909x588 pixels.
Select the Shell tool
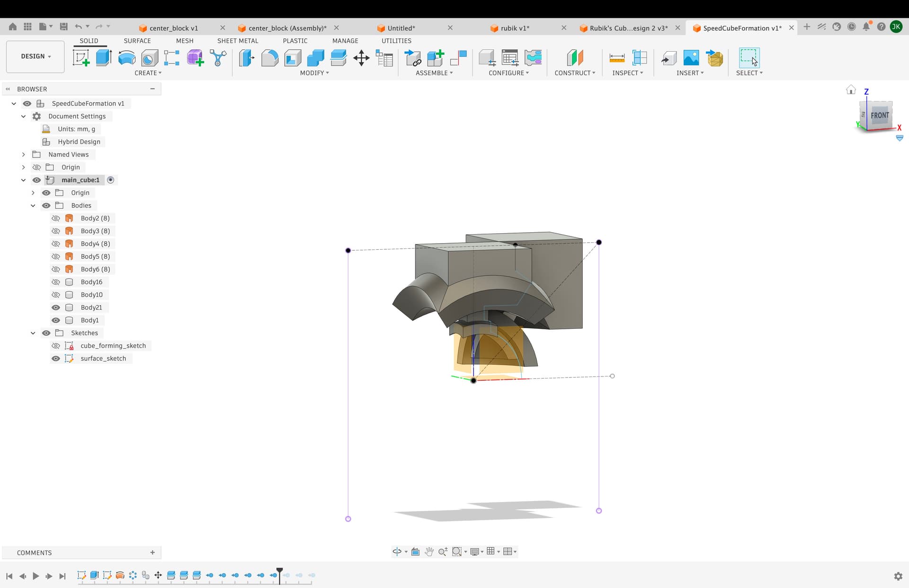[x=293, y=58]
